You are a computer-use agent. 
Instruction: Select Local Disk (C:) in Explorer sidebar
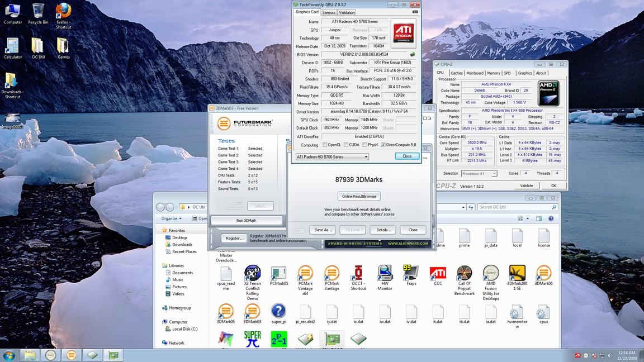181,328
